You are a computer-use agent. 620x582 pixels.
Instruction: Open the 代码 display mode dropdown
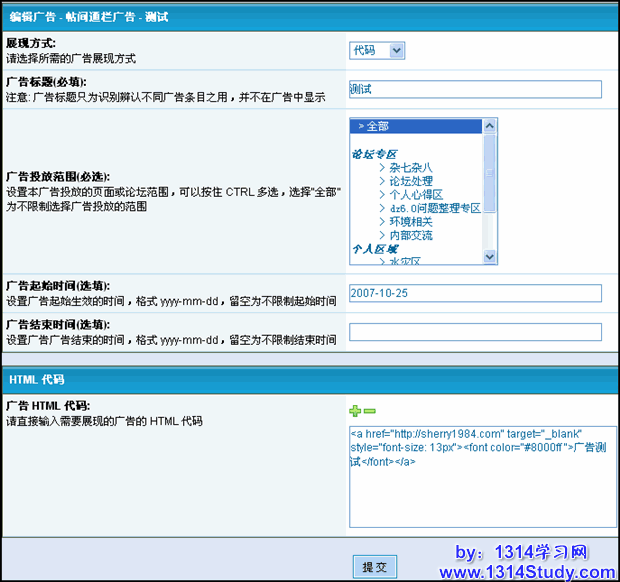coord(377,50)
